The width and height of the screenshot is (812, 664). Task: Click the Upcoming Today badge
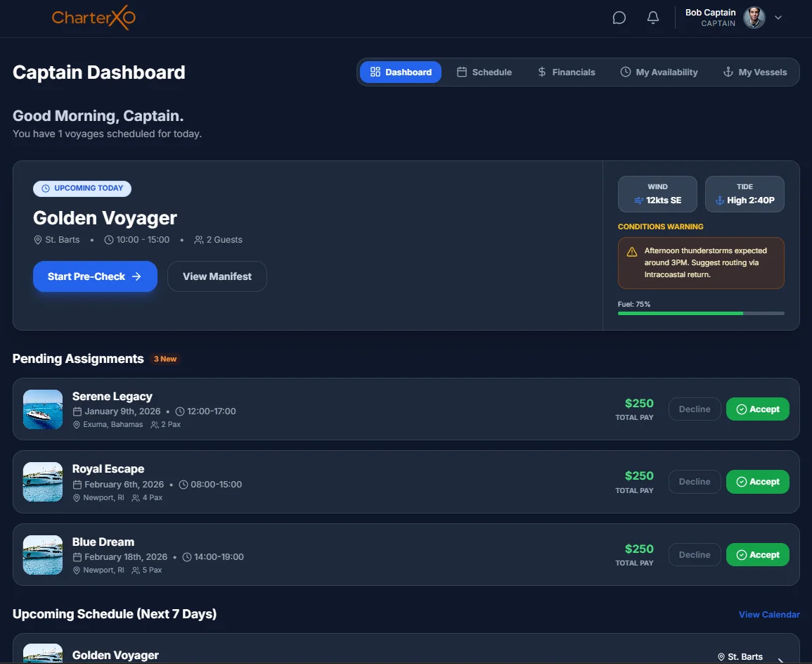(x=82, y=189)
